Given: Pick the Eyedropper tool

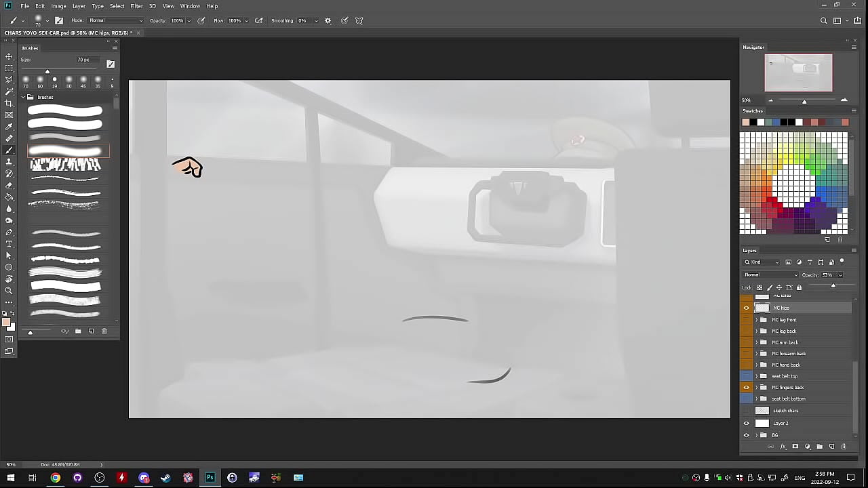Looking at the screenshot, I should 9,127.
